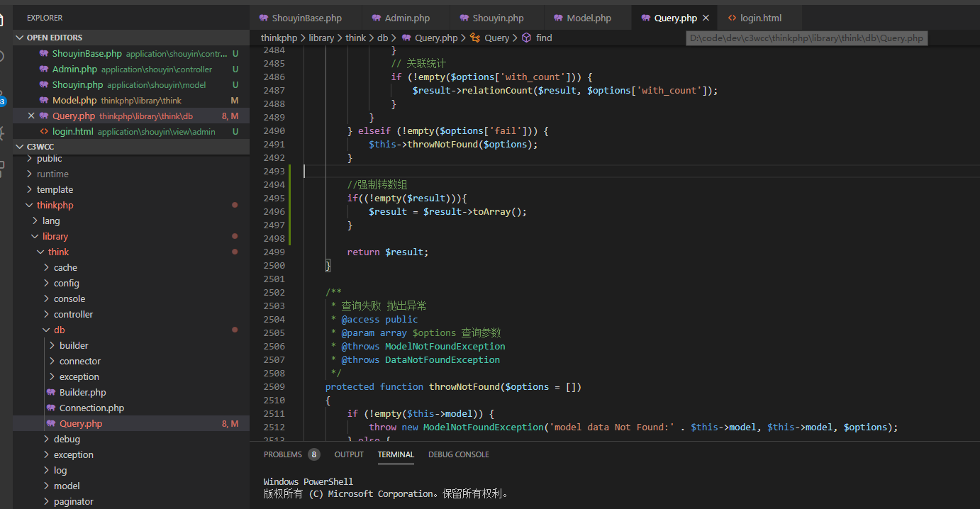Click the Problems count badge showing 8

click(x=313, y=454)
